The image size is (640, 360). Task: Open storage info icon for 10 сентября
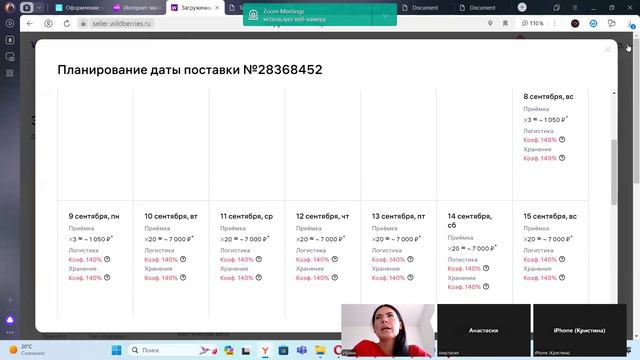[183, 278]
